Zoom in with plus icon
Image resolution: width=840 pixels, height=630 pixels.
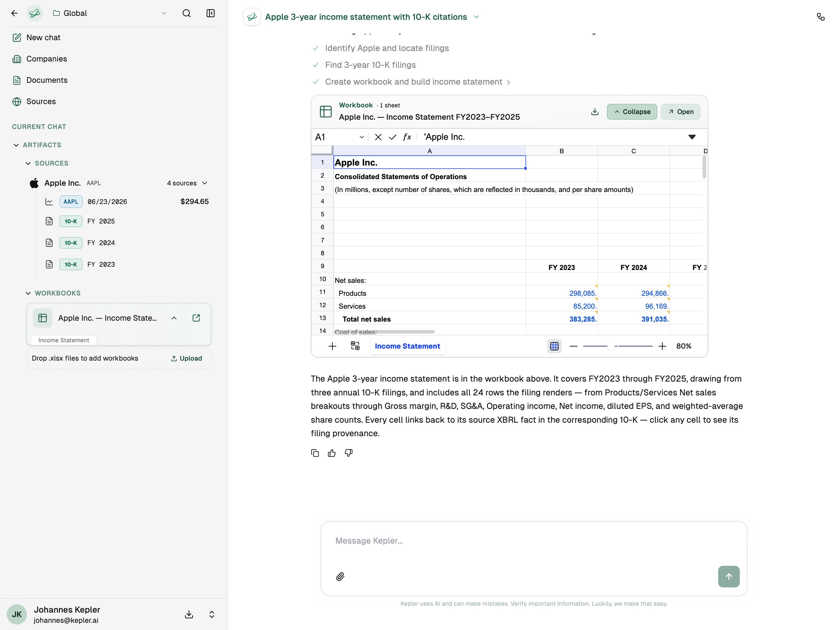pyautogui.click(x=662, y=346)
